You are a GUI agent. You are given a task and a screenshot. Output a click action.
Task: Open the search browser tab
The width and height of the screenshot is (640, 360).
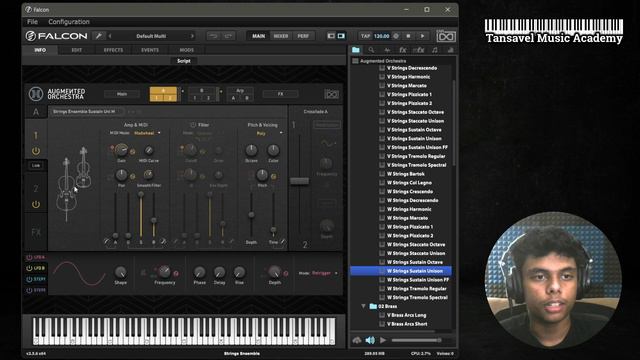click(x=371, y=50)
